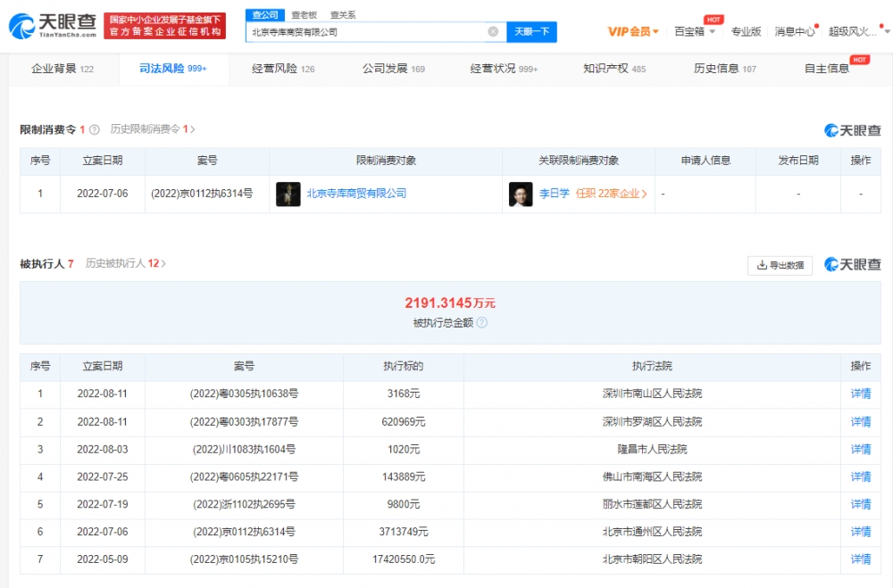893x588 pixels.
Task: Click the 执行法院 column header
Action: pyautogui.click(x=652, y=367)
